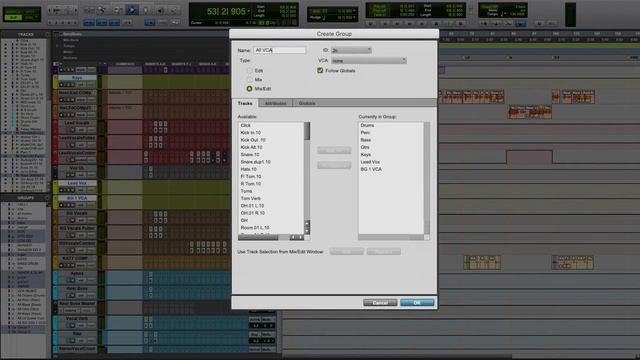Click the Rewind transport button
Screen dimensions: 640x360
(397, 24)
